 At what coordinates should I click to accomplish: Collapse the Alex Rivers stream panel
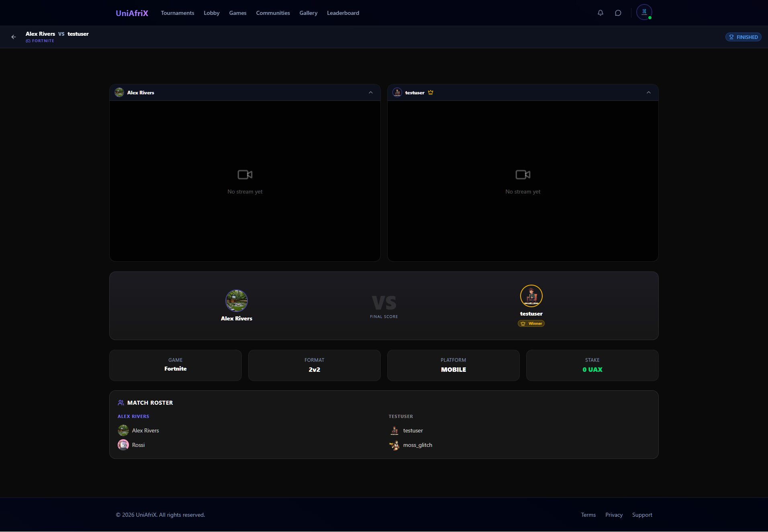tap(371, 92)
